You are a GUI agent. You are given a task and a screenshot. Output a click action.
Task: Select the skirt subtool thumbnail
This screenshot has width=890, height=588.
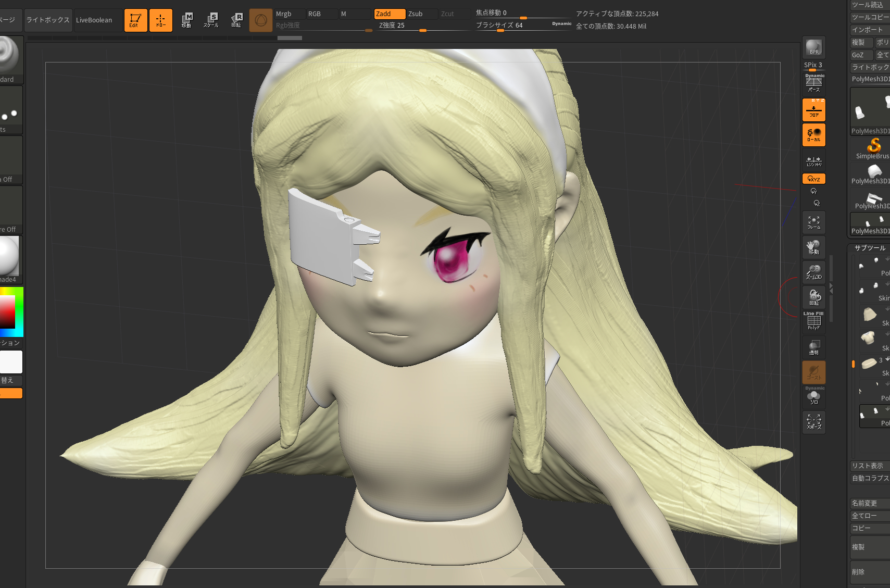click(x=869, y=314)
